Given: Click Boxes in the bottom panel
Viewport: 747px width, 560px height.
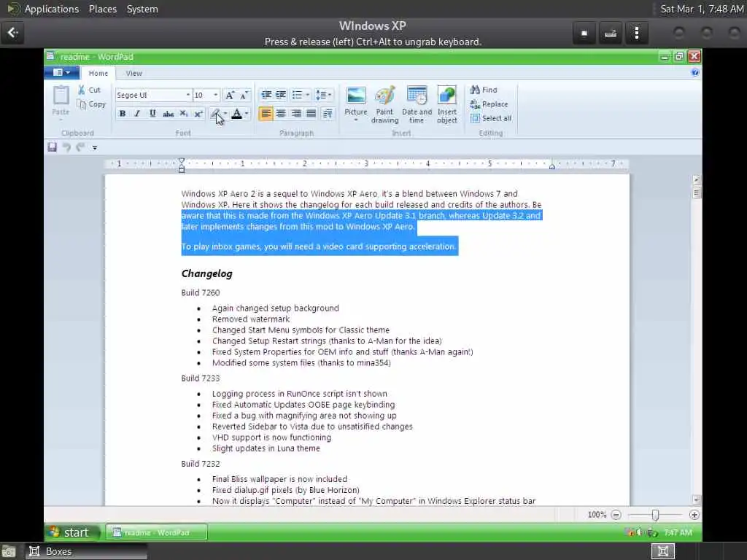Looking at the screenshot, I should pyautogui.click(x=86, y=551).
